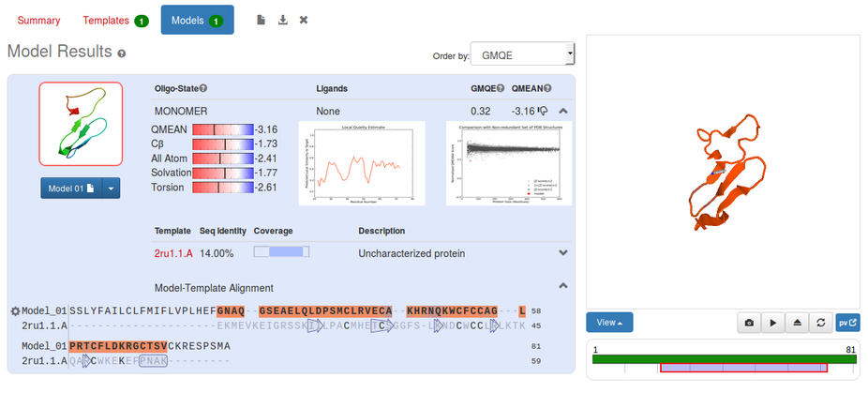Screen dimensions: 868x393
Task: Click the help icon beside Model Results
Action: 122,54
